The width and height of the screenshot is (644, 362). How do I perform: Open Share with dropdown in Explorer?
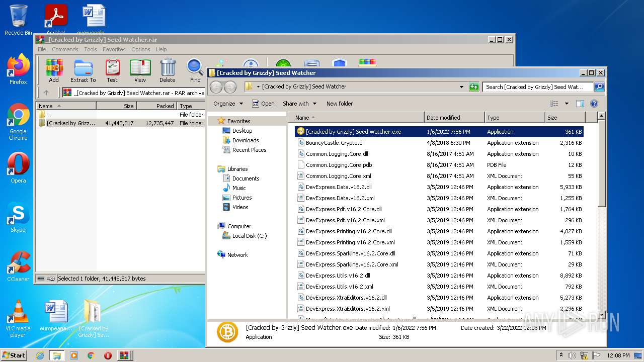[x=300, y=104]
